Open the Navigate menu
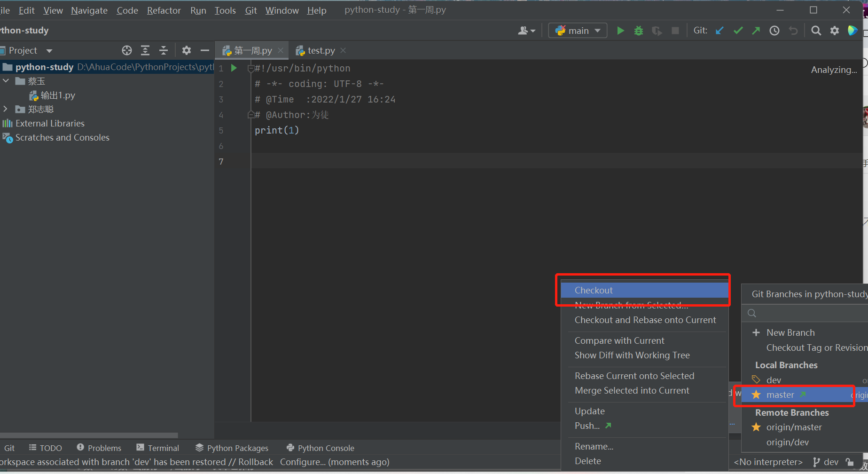 point(89,10)
